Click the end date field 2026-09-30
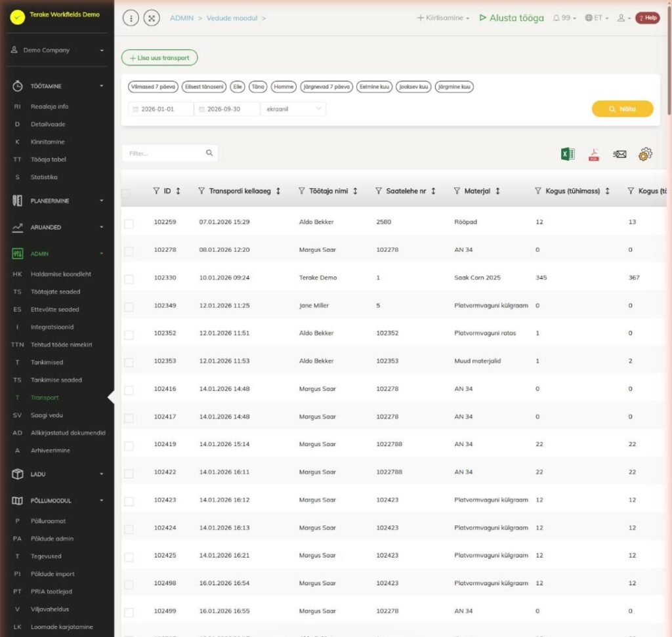This screenshot has width=672, height=637. [227, 109]
